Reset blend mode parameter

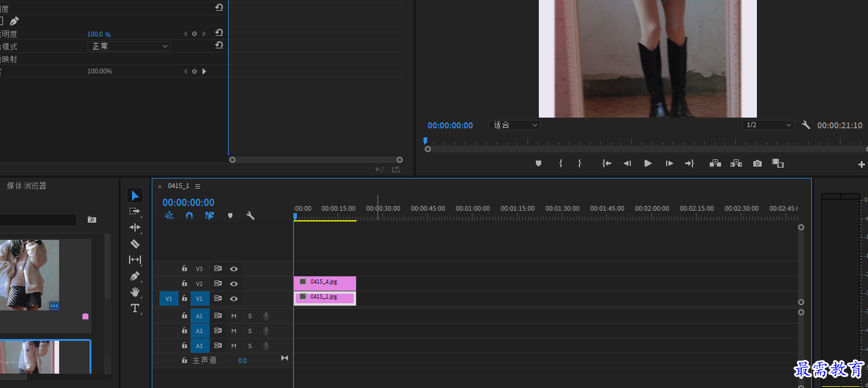pyautogui.click(x=219, y=45)
